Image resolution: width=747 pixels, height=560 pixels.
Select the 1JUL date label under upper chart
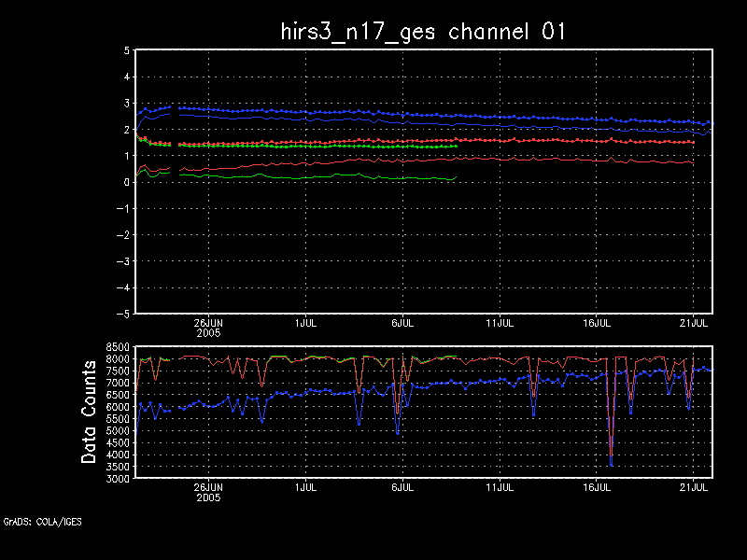coord(304,322)
